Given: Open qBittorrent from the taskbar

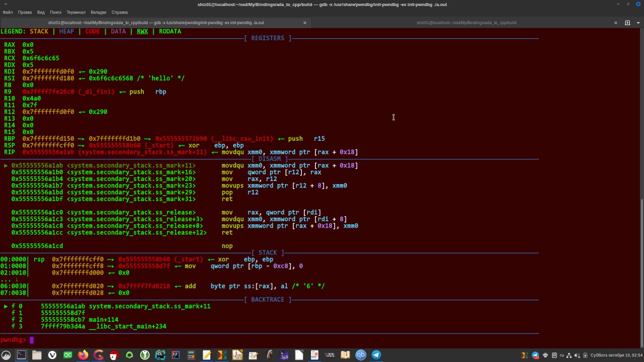Looking at the screenshot, I should click(361, 355).
